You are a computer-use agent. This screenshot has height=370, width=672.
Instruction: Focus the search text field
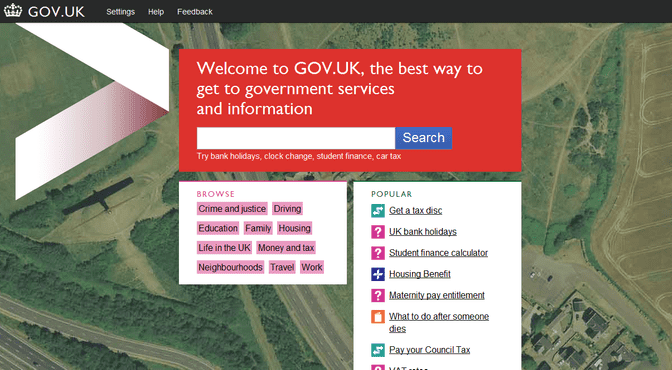(296, 138)
